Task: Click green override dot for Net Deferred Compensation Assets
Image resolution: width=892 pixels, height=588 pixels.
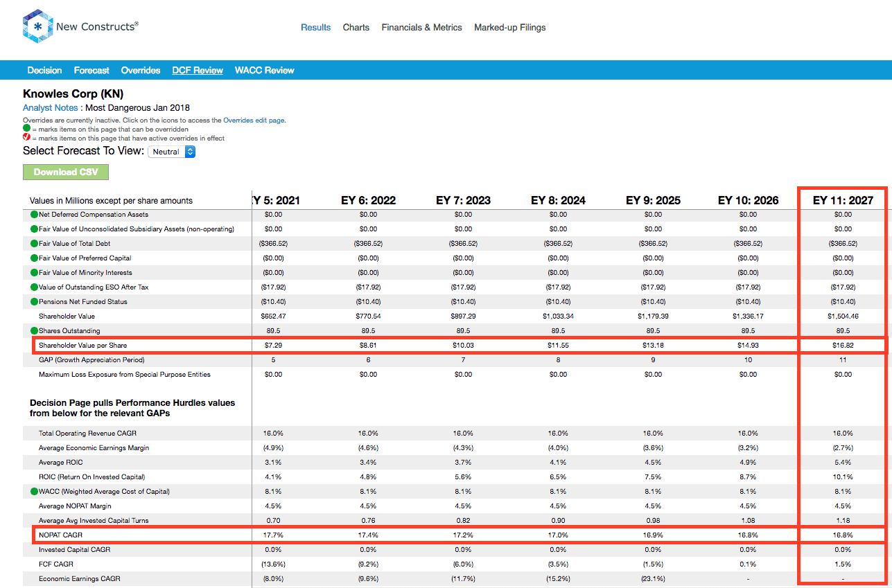Action: click(34, 215)
